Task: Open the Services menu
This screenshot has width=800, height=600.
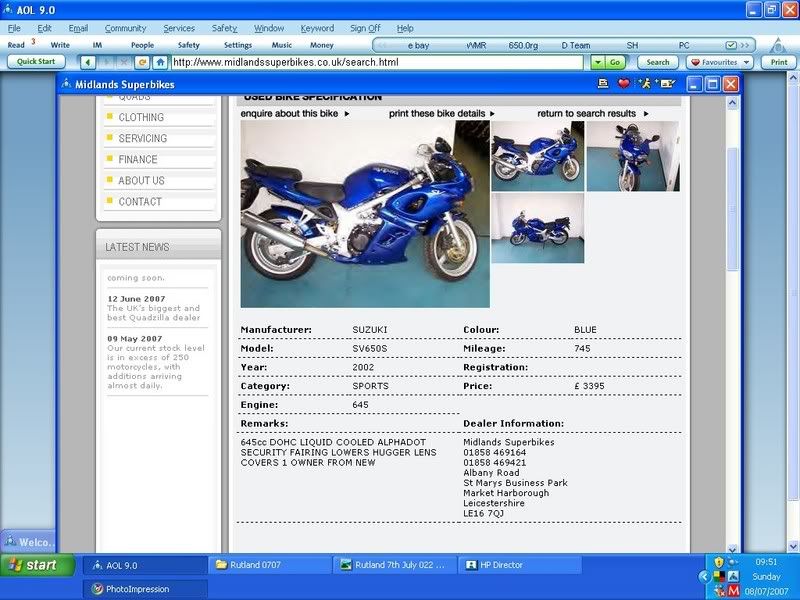Action: point(179,28)
